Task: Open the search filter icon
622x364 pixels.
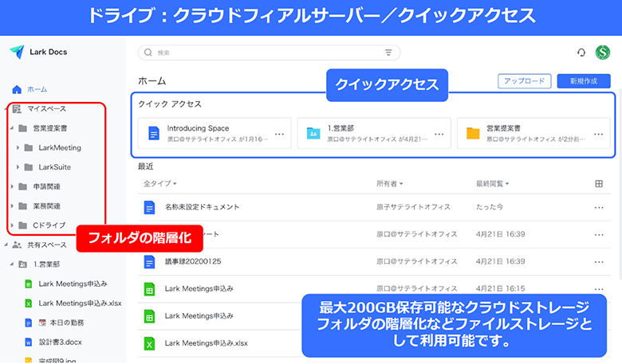Action: coord(388,53)
